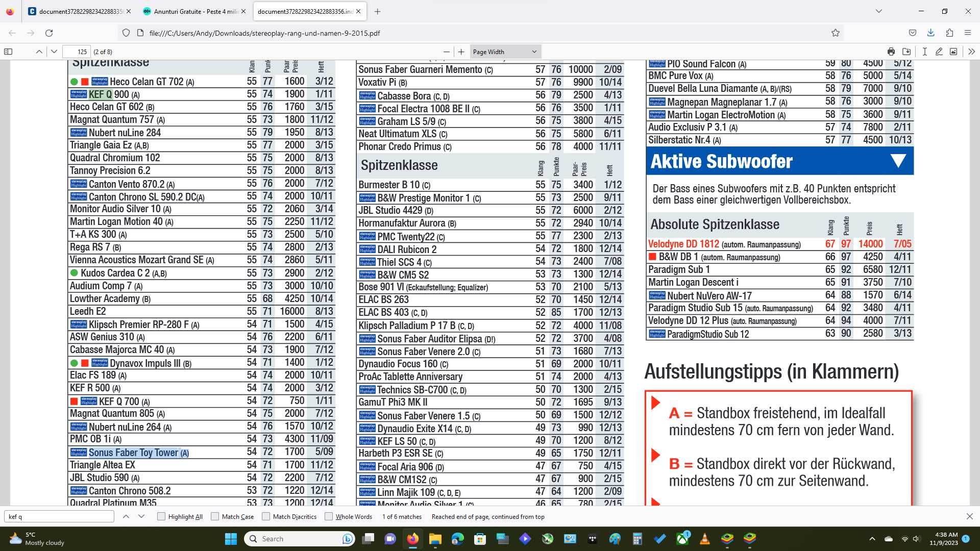Open the Firefox application menu
This screenshot has height=551, width=980.
tap(968, 33)
